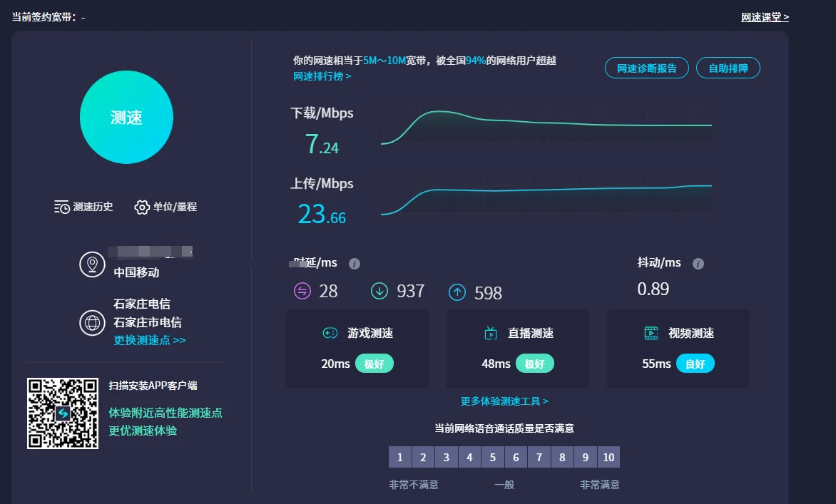Rate call quality as 10
Screen dimensions: 836x504
[x=608, y=457]
